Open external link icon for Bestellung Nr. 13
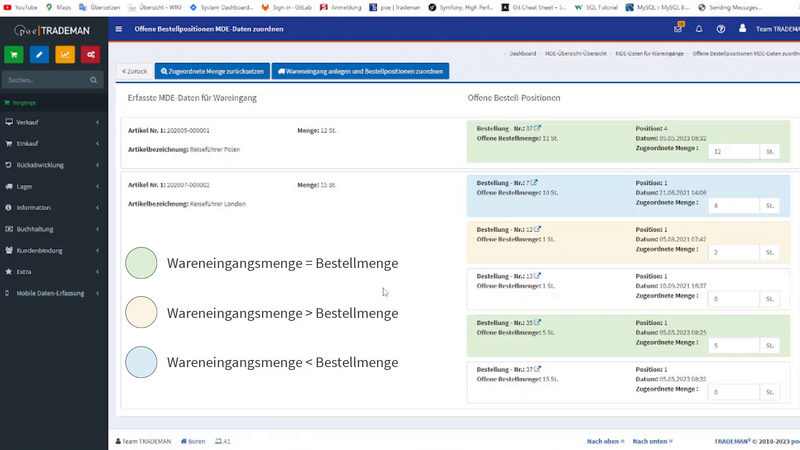Screen dimensions: 800x450 click(537, 276)
